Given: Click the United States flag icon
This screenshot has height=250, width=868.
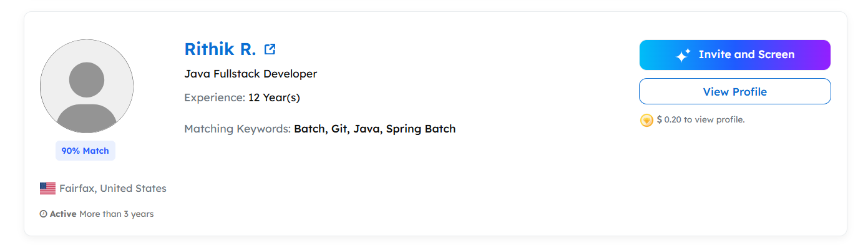Looking at the screenshot, I should [x=47, y=188].
